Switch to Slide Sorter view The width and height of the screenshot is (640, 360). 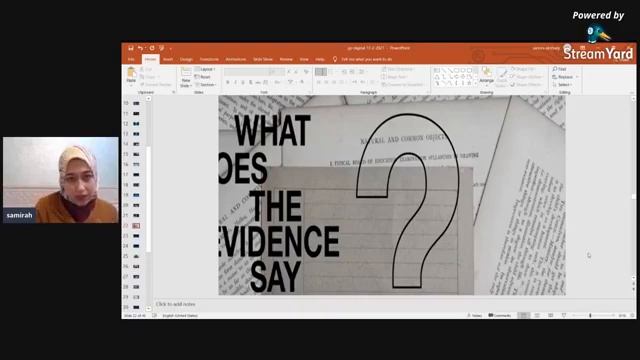(x=537, y=316)
